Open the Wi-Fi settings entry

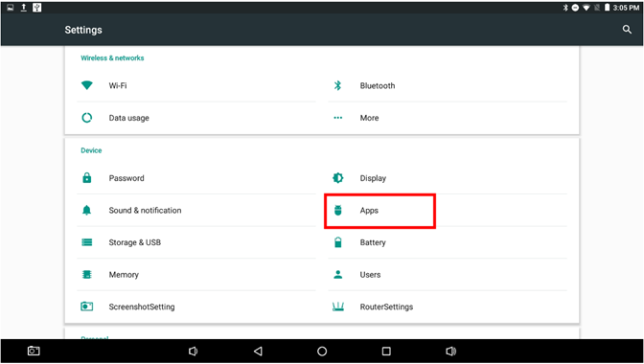point(196,85)
